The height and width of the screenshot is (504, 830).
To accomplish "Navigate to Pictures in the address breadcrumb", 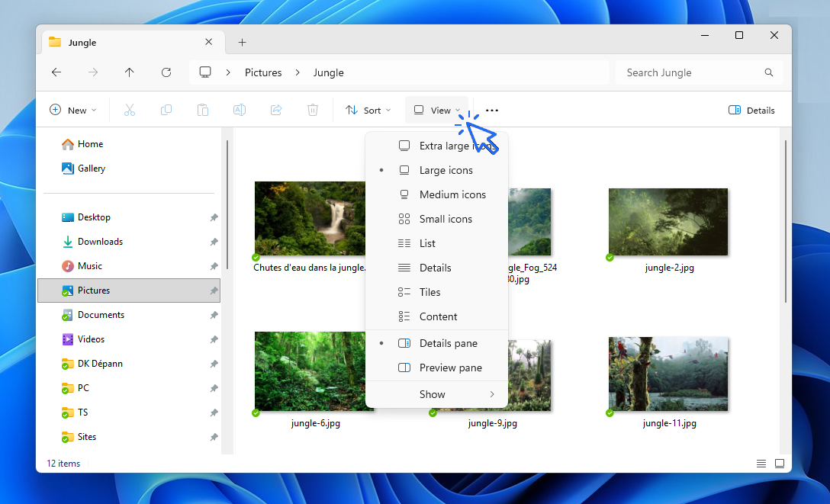I will point(263,72).
